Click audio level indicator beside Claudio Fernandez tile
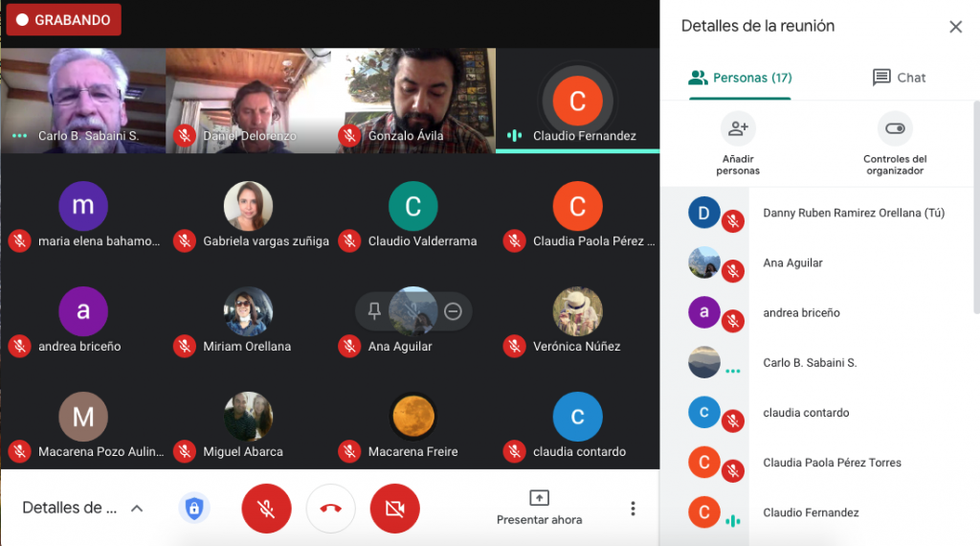Screen dimensions: 980x546 pos(514,136)
